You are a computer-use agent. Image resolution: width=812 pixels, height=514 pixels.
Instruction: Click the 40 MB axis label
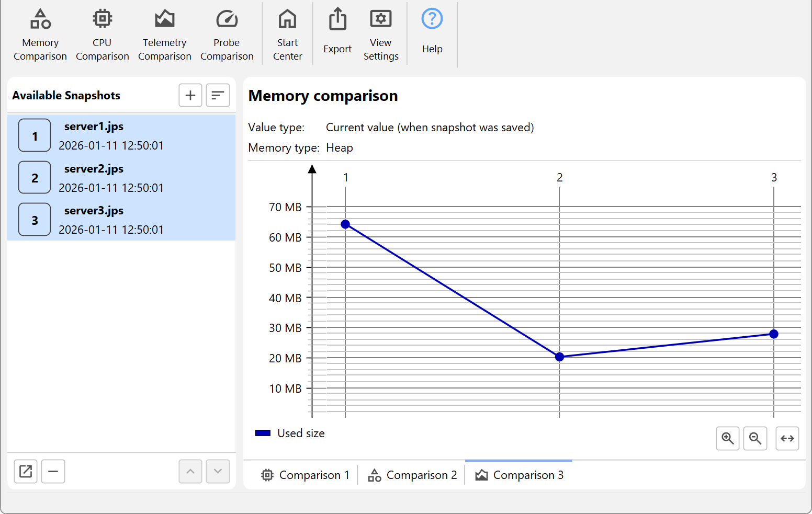pos(285,298)
